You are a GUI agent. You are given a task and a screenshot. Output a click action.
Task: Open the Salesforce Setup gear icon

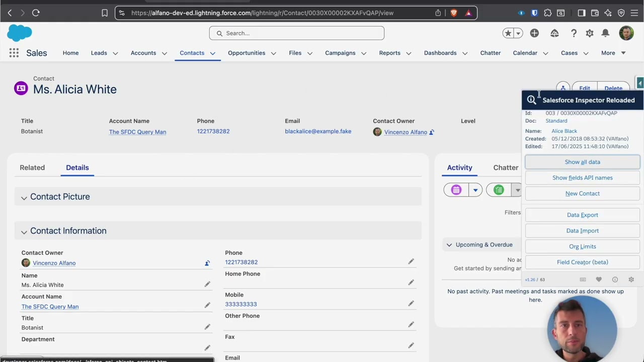pyautogui.click(x=590, y=33)
